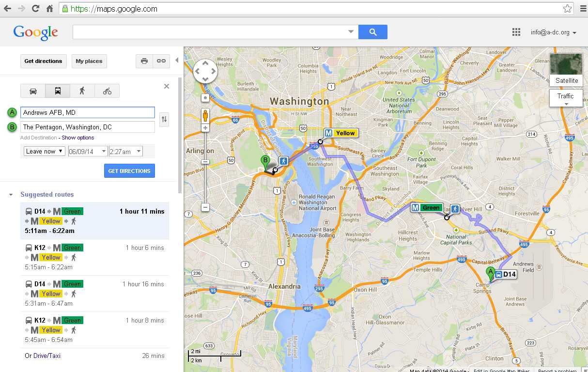The image size is (588, 372).
Task: Expand the Traffic layer dropdown
Action: pyautogui.click(x=566, y=98)
